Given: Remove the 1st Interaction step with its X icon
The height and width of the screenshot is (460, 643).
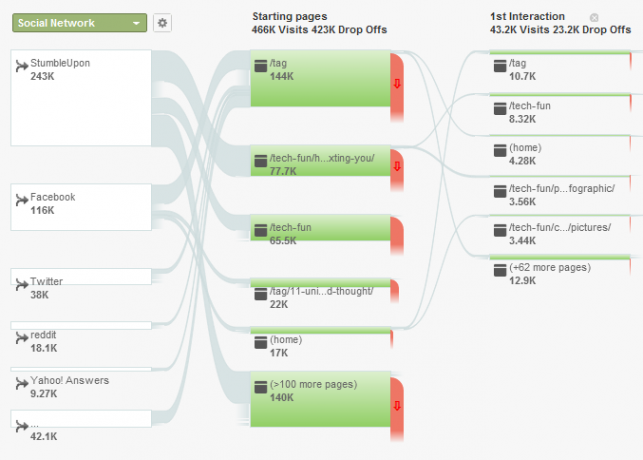Looking at the screenshot, I should coord(594,18).
